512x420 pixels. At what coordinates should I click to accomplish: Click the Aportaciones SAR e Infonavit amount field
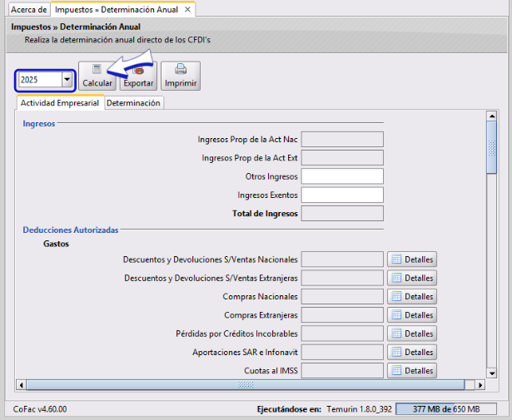coord(342,353)
